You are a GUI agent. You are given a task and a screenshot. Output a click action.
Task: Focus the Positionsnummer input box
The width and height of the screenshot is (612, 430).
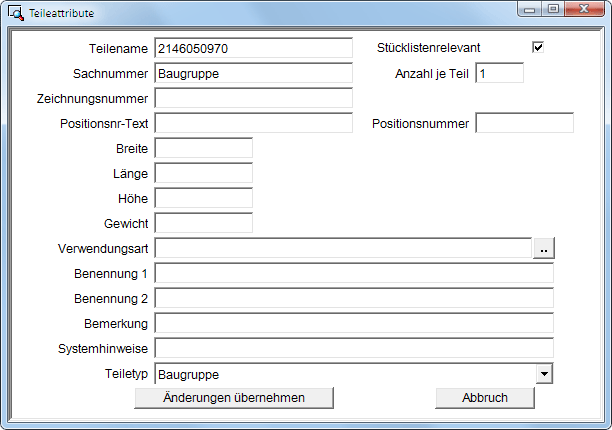pyautogui.click(x=524, y=123)
